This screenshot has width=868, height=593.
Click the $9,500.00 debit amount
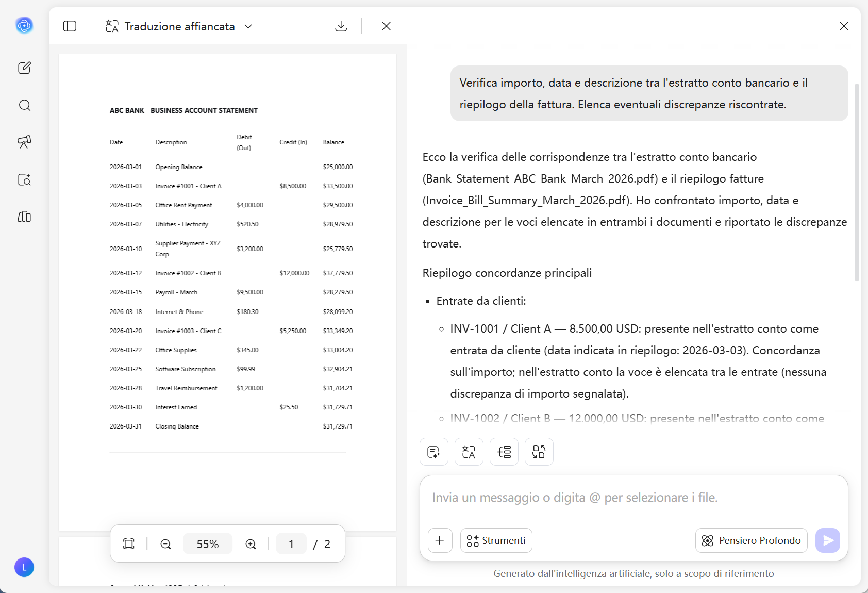pos(250,292)
